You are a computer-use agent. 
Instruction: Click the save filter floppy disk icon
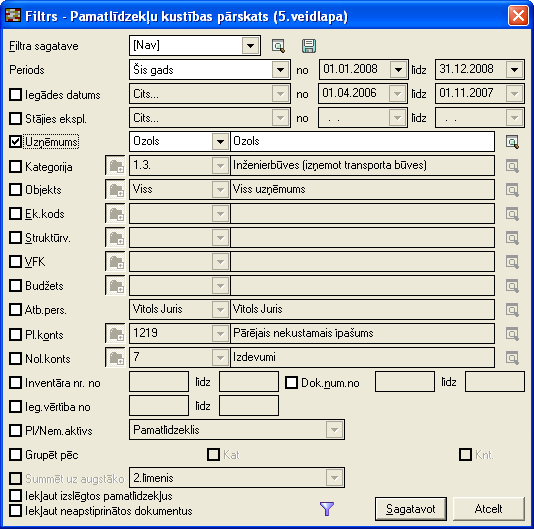(309, 46)
